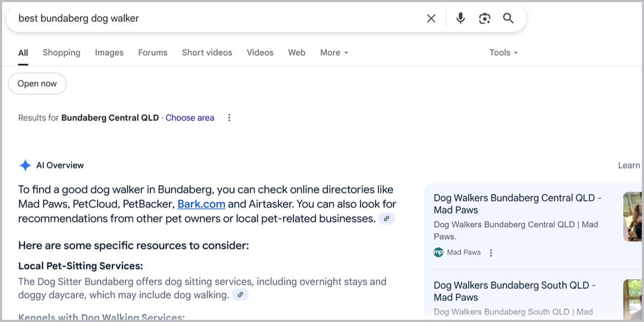Open thumbnail image for Bundaberg Central Mad Paws card
Screen dimensions: 644x322
click(633, 217)
